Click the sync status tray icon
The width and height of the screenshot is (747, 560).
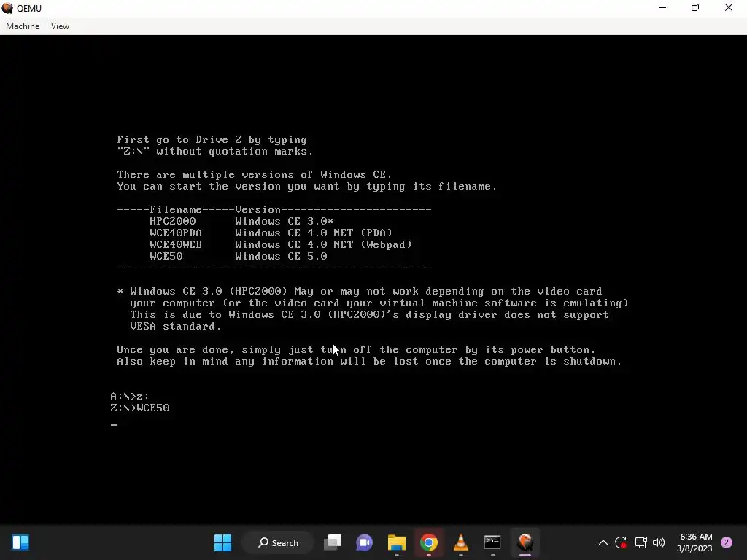pyautogui.click(x=621, y=542)
